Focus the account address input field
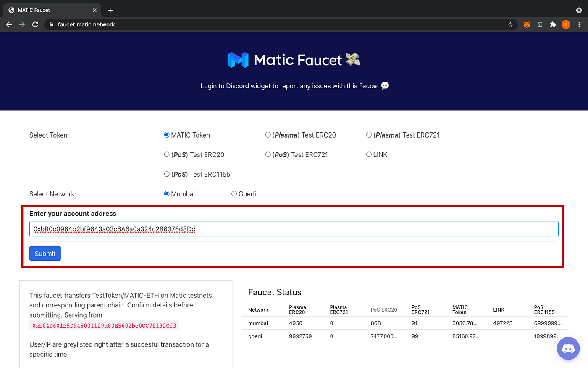The image size is (588, 368). [294, 229]
